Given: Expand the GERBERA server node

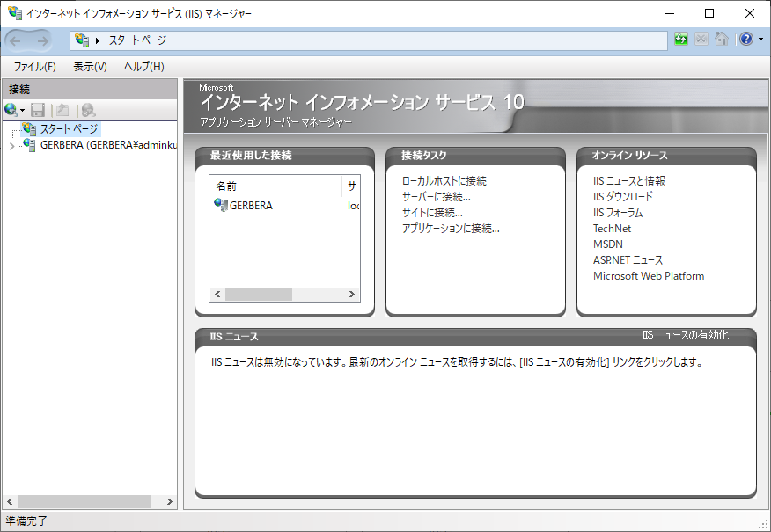Looking at the screenshot, I should click(x=11, y=145).
